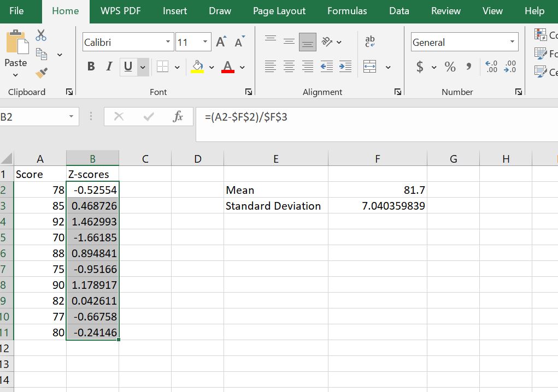Open the General number format dropdown
The image size is (558, 392).
513,42
